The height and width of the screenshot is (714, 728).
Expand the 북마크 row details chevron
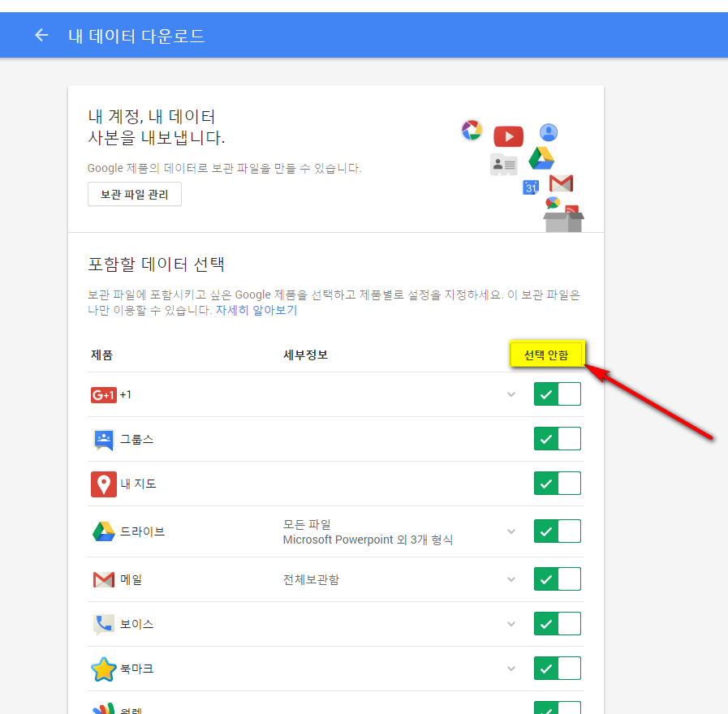pos(511,669)
